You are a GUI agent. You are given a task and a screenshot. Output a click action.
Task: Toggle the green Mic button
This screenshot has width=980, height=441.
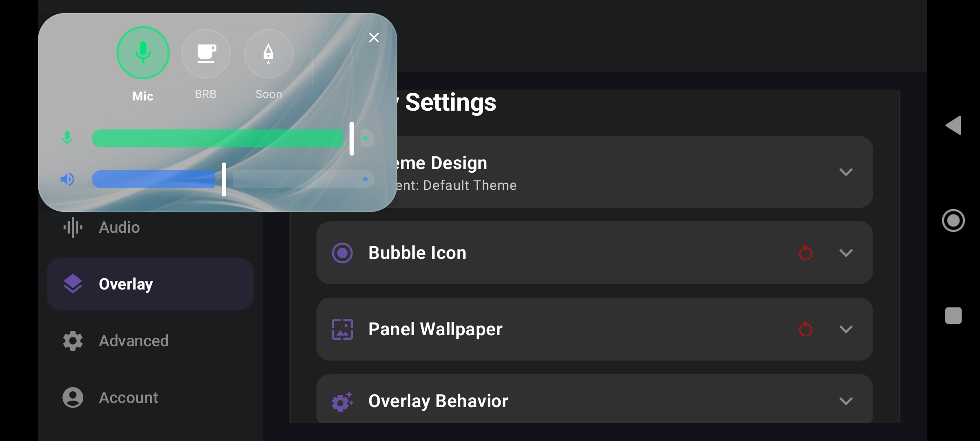(x=143, y=53)
